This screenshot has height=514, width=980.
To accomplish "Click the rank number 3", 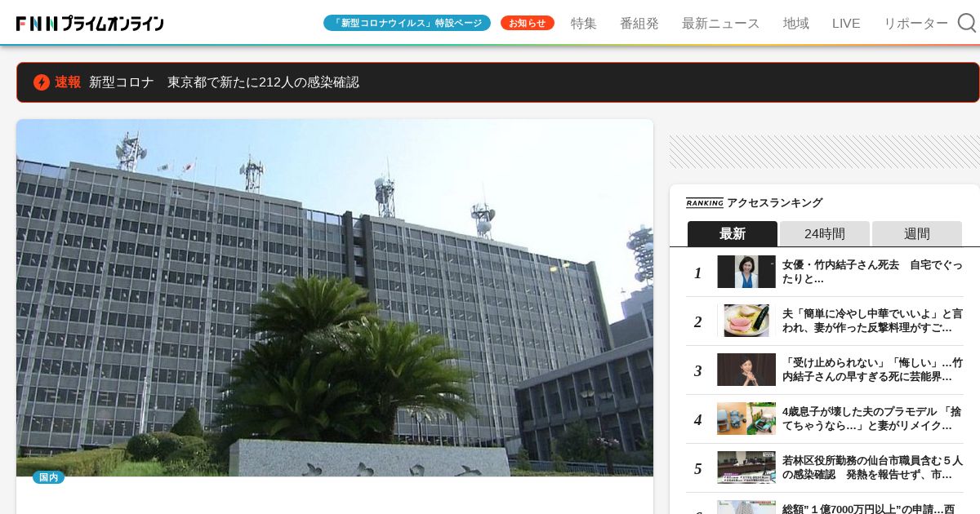I will (x=697, y=370).
